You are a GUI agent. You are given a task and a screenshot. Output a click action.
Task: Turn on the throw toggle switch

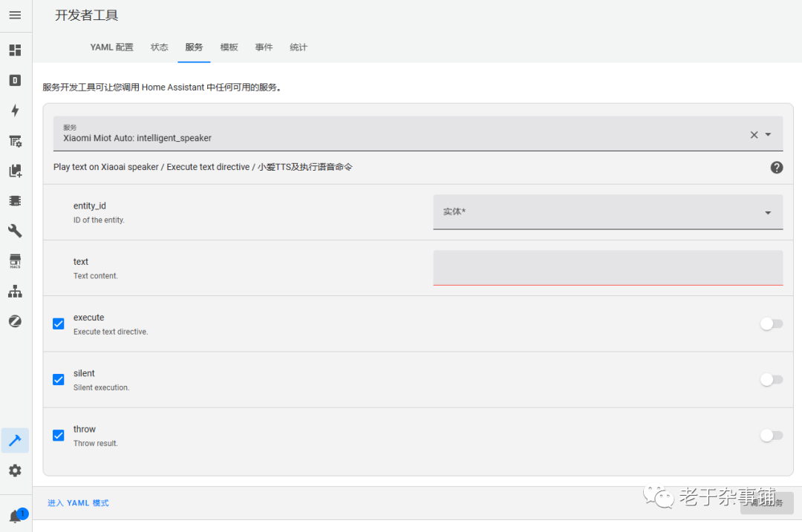[x=772, y=436]
